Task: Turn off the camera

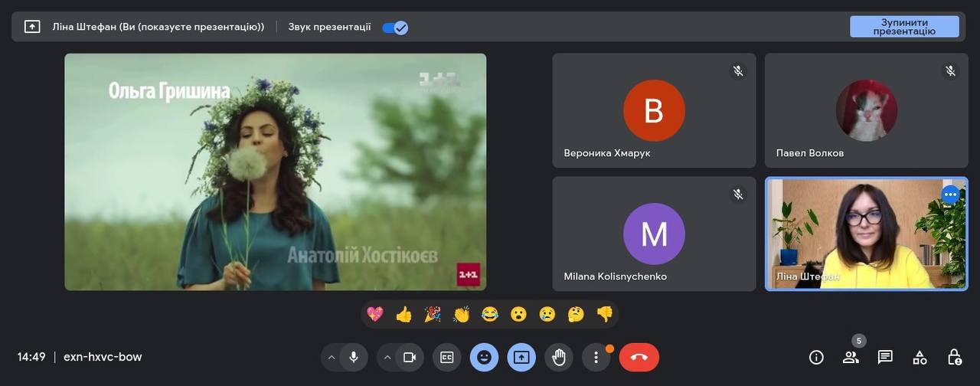Action: coord(409,357)
